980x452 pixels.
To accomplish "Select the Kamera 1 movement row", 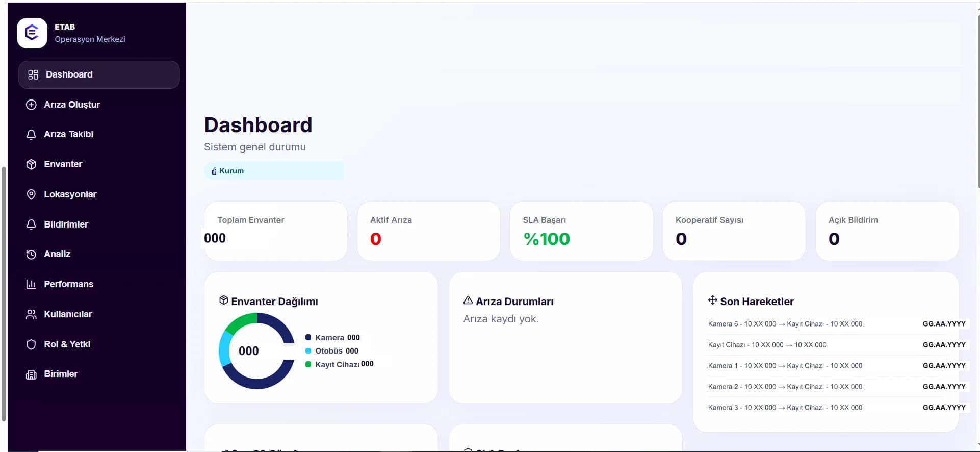I will (837, 366).
